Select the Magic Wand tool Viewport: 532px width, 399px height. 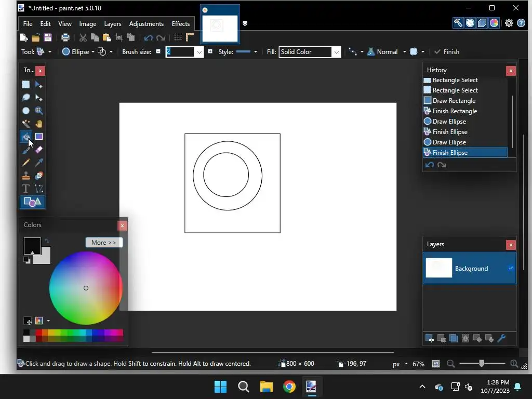(26, 124)
